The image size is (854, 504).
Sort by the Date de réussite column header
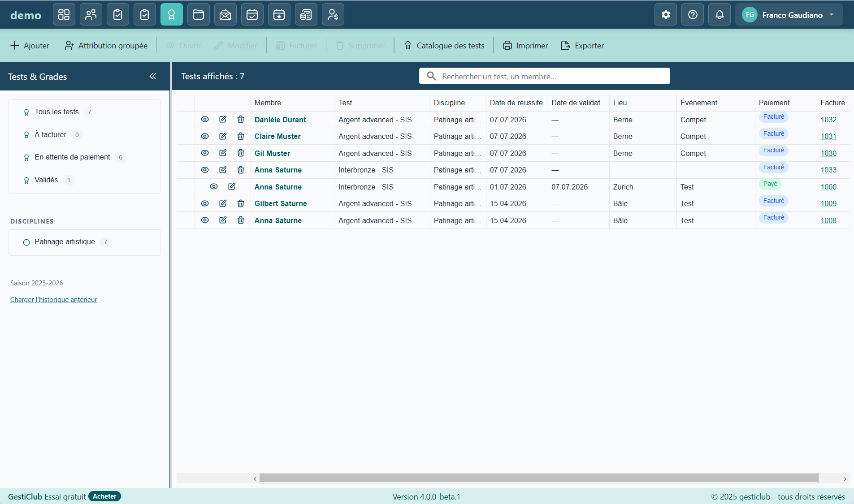pos(516,103)
